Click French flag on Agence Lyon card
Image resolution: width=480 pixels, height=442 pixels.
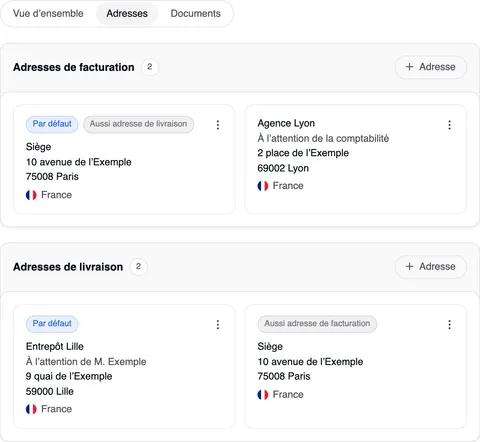click(x=263, y=186)
